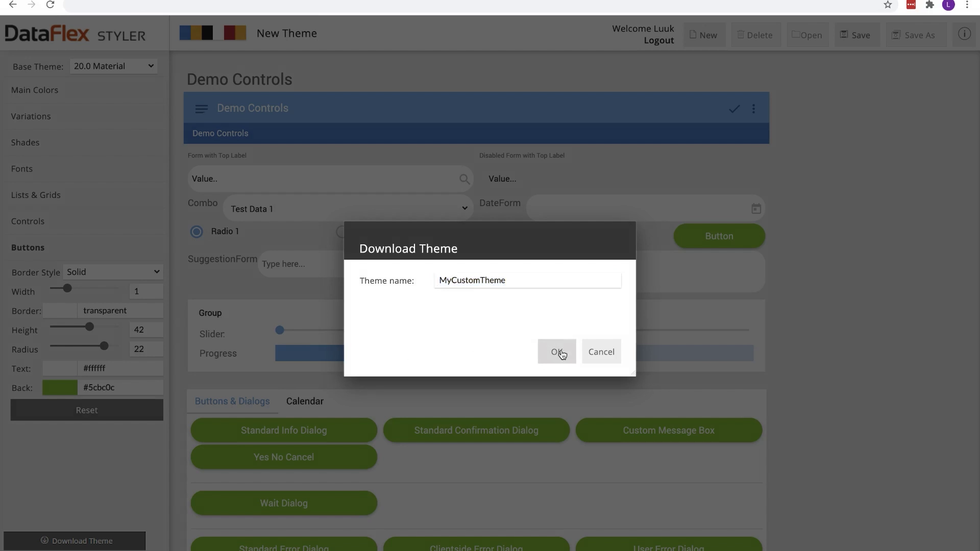Confirm download with OK button

tap(556, 352)
